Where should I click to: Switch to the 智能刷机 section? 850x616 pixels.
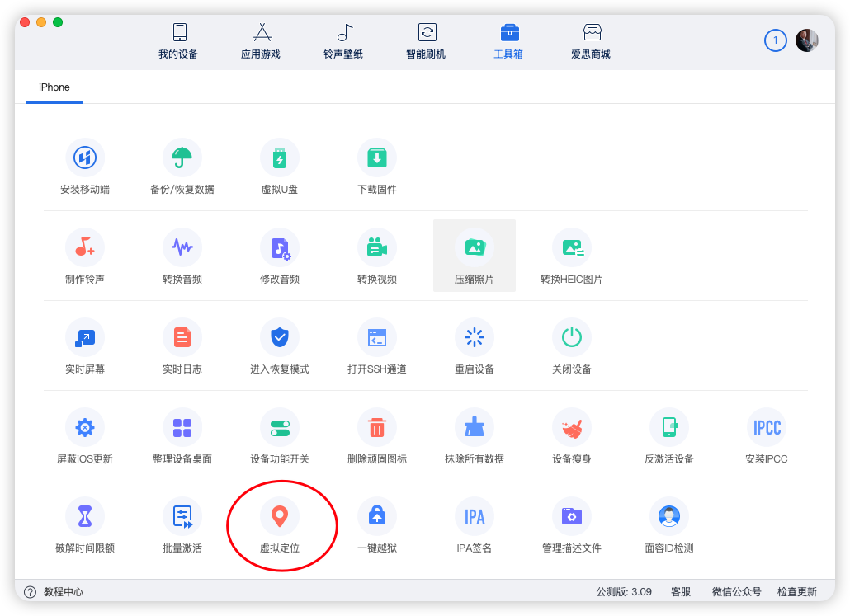pos(427,40)
